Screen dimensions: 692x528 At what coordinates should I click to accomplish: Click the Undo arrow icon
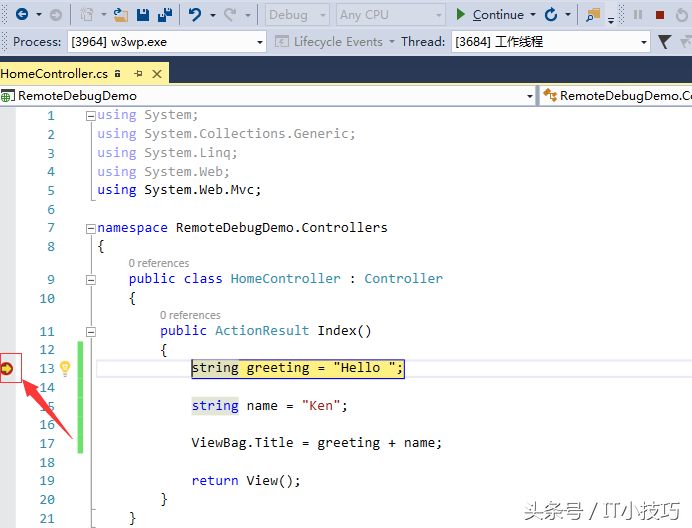195,15
